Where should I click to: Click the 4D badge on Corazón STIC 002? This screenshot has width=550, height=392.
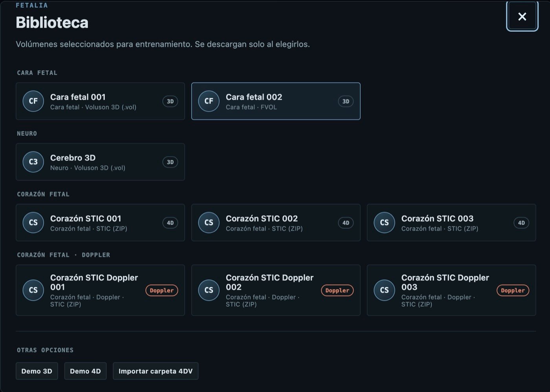pyautogui.click(x=346, y=223)
